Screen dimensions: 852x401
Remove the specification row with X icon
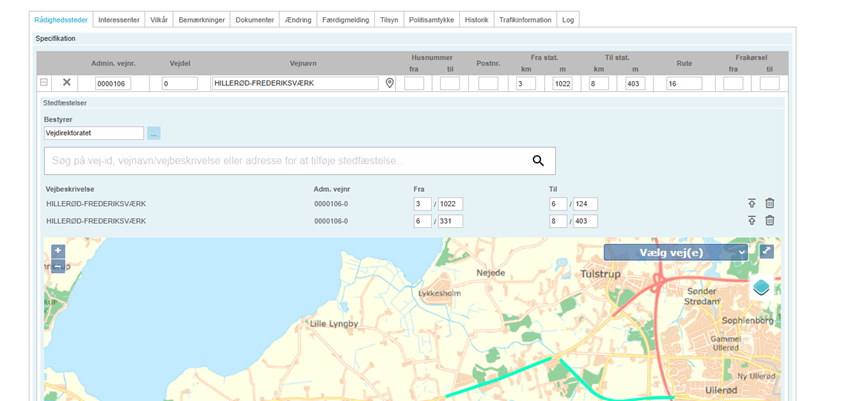coord(67,83)
